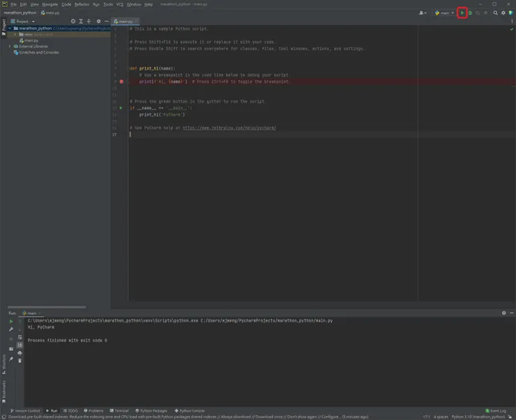This screenshot has width=516, height=420.
Task: Open the jetbrains.com PyCharm help link
Action: [x=229, y=128]
